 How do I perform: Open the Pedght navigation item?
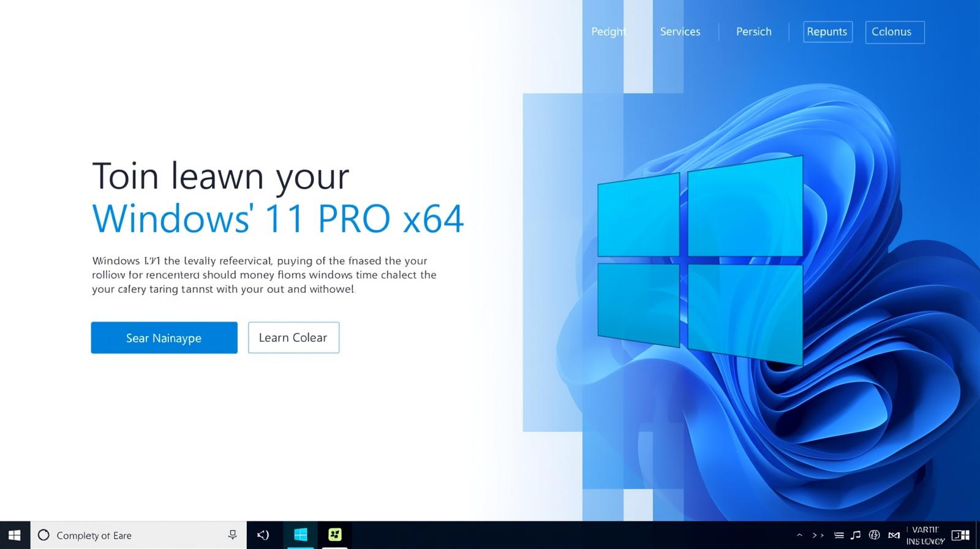pyautogui.click(x=608, y=32)
